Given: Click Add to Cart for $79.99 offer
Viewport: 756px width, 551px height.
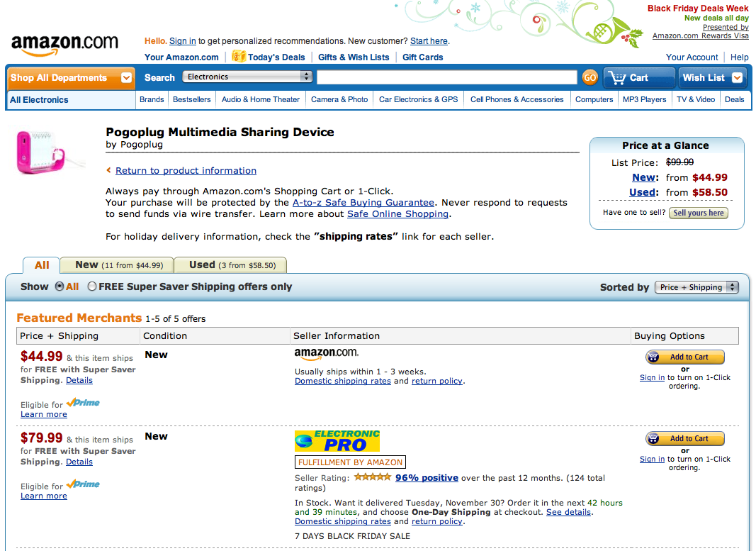Looking at the screenshot, I should 684,438.
